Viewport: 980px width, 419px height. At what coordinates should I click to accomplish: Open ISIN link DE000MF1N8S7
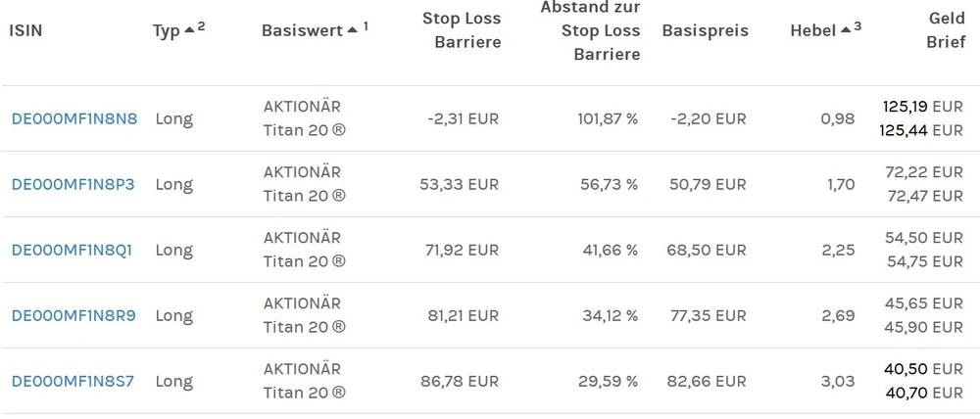pos(73,381)
